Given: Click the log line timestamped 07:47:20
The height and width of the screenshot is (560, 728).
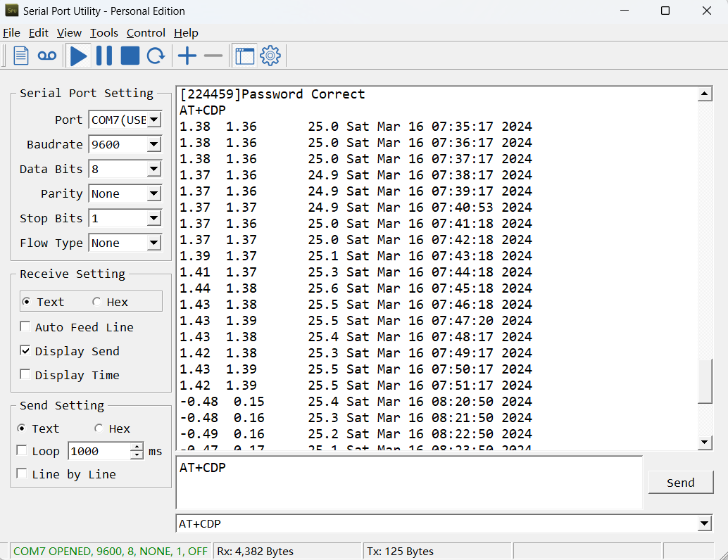Looking at the screenshot, I should 356,321.
